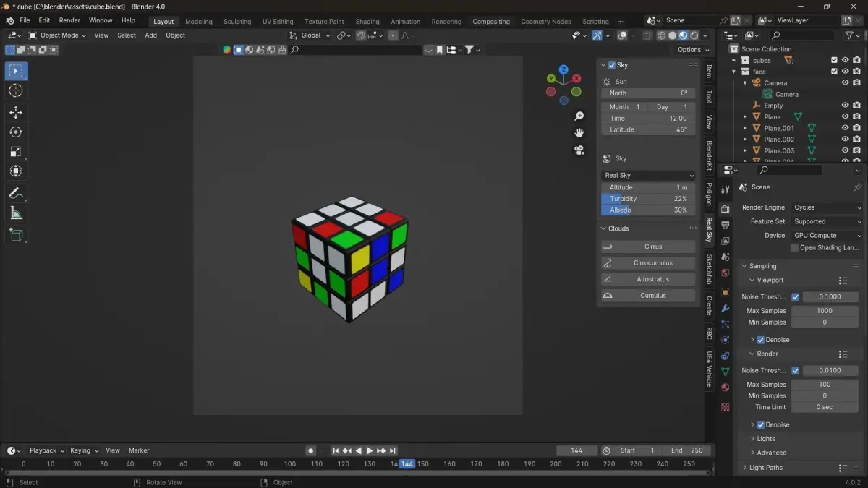Toggle auto keying record button
The width and height of the screenshot is (868, 488).
tap(311, 450)
